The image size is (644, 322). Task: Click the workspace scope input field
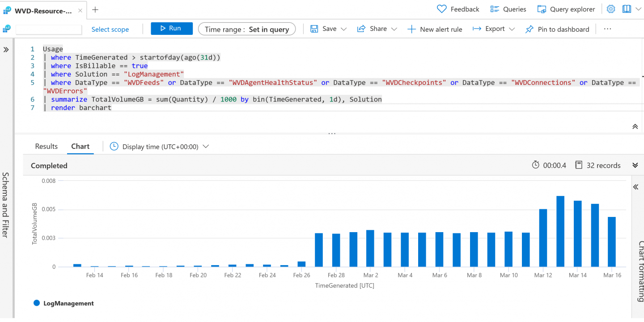[x=49, y=30]
